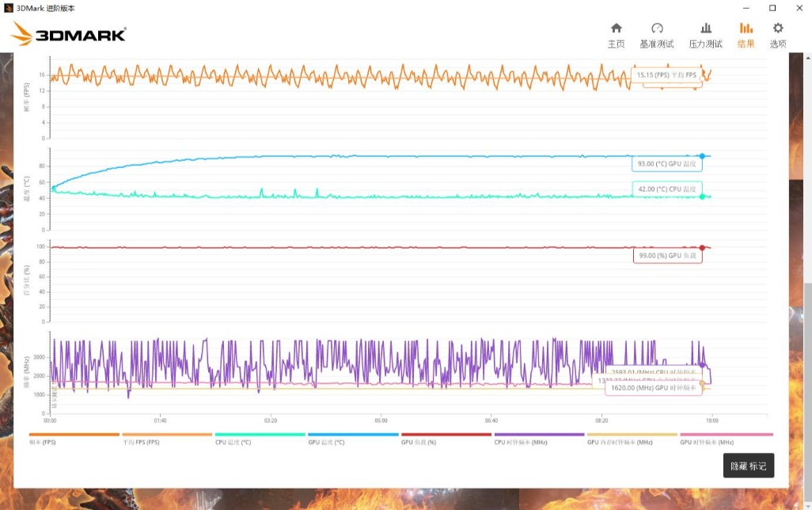Click the red GPU load marker dot
Image resolution: width=812 pixels, height=510 pixels.
click(702, 248)
